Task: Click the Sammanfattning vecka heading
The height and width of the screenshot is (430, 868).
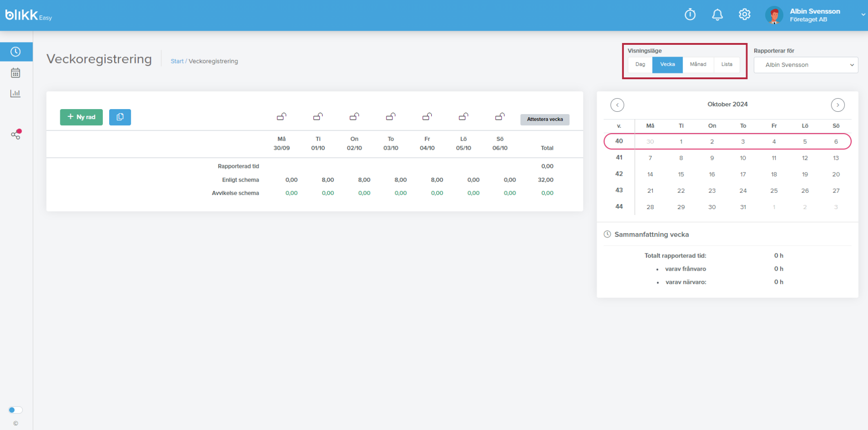Action: [651, 234]
